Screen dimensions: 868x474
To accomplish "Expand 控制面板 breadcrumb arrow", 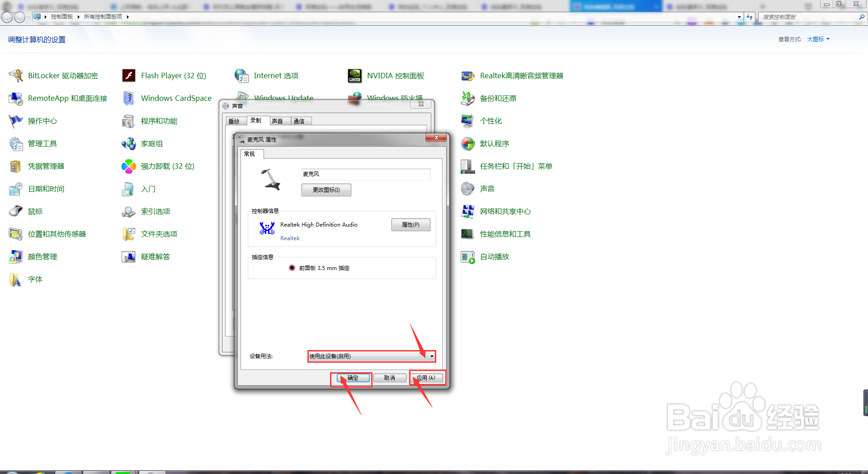I will tap(78, 17).
